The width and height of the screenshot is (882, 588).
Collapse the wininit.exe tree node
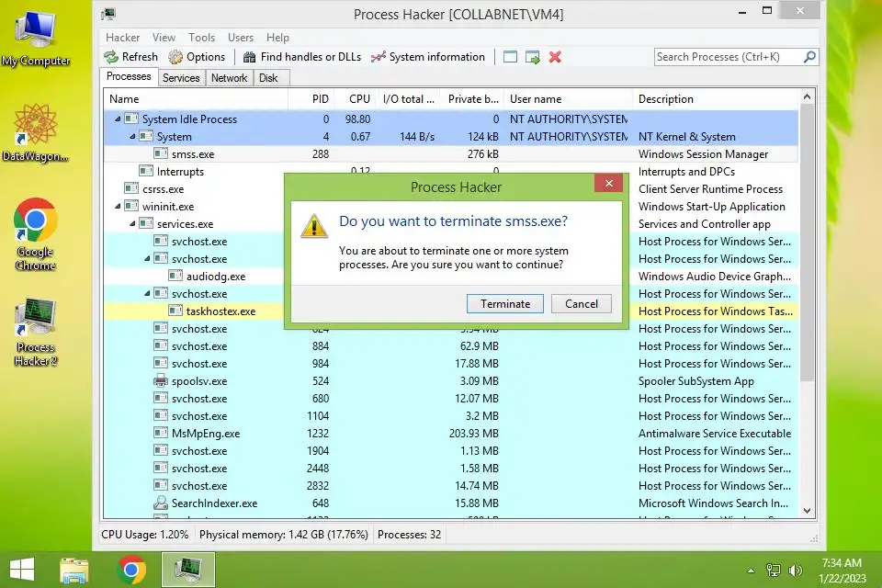coord(118,206)
